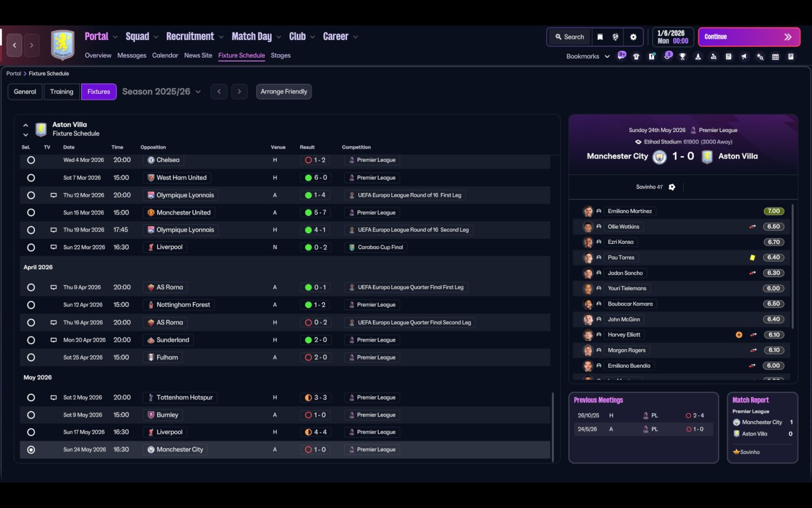Viewport: 812px width, 508px height.
Task: Click the Aston Villa club badge in header
Action: click(x=63, y=45)
